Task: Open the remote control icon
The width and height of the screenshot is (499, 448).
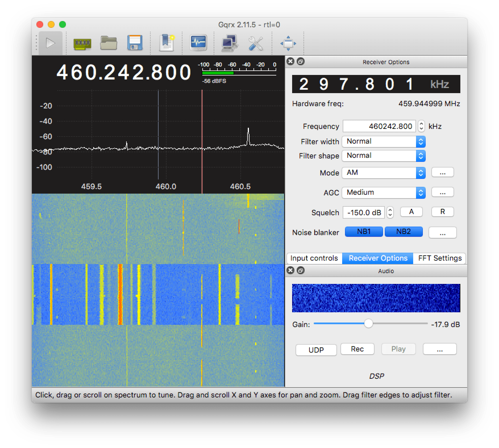Action: [230, 43]
